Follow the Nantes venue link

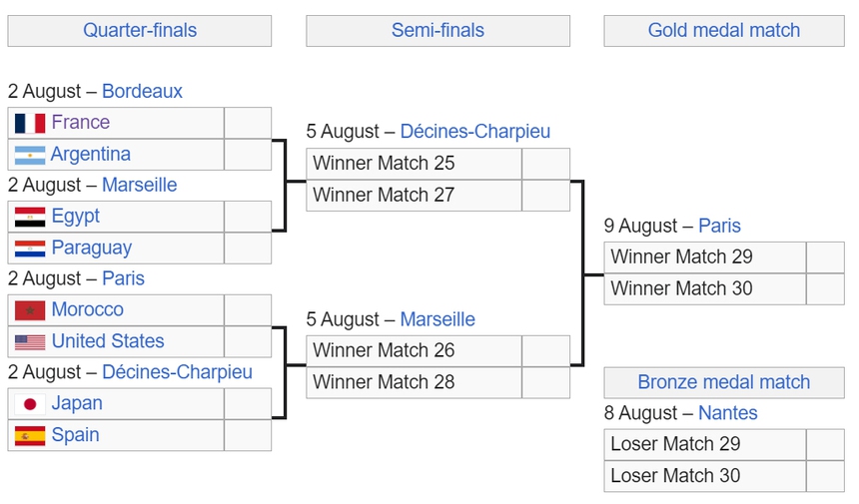pyautogui.click(x=728, y=413)
